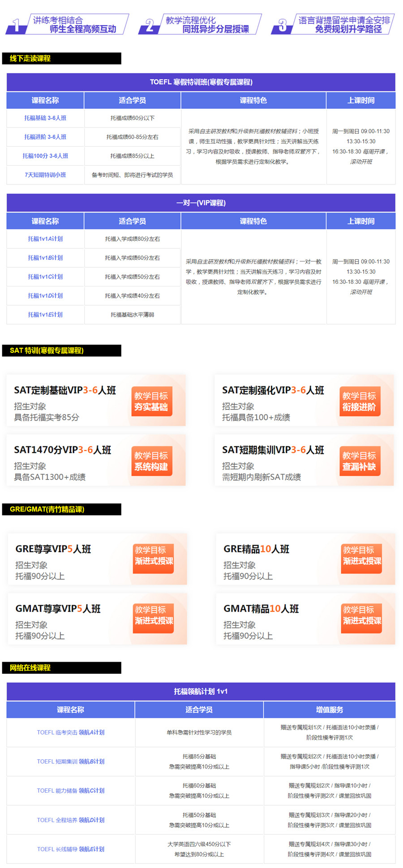
Task: Select the 托福1v1E计划 link
Action: point(45,315)
